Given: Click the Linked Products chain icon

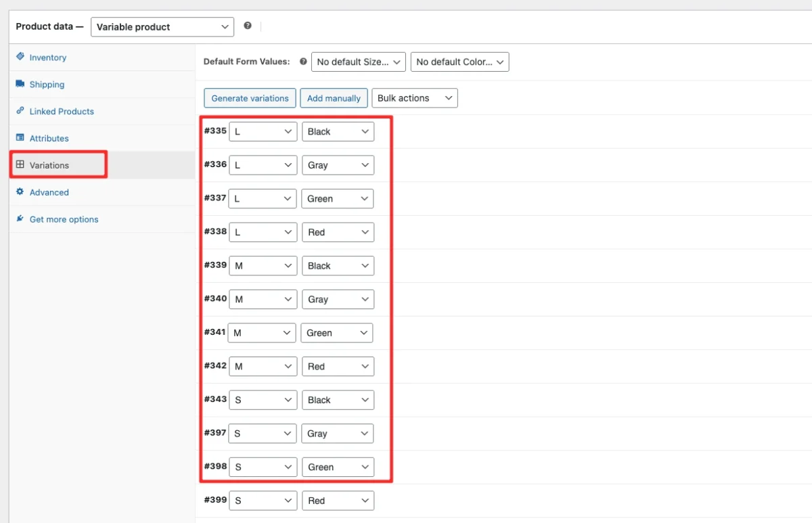Looking at the screenshot, I should pyautogui.click(x=20, y=111).
